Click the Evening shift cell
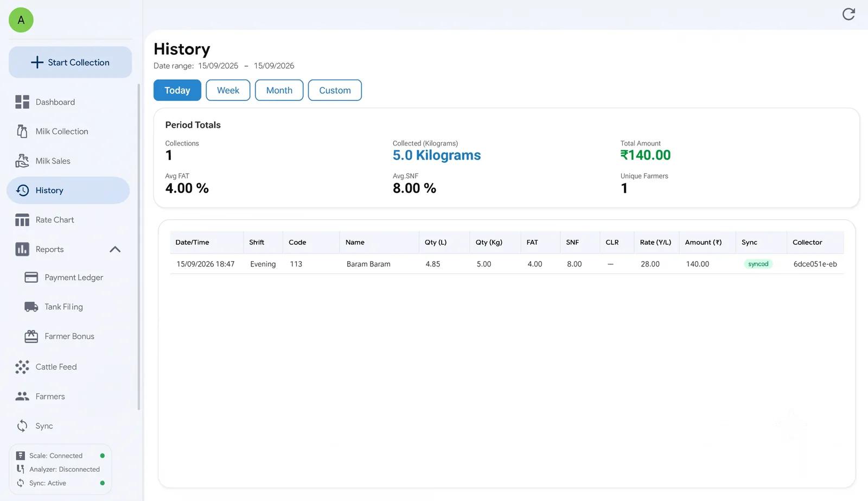Viewport: 868px width, 501px height. click(x=263, y=264)
